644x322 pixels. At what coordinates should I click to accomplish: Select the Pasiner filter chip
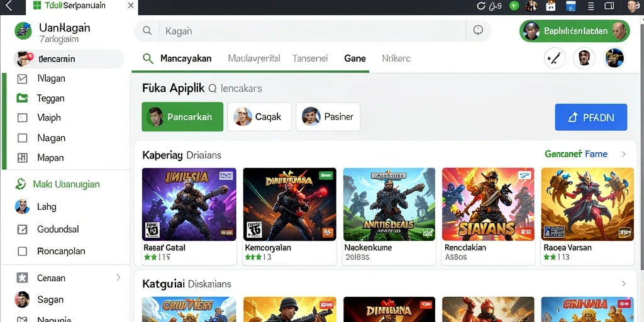coord(328,116)
